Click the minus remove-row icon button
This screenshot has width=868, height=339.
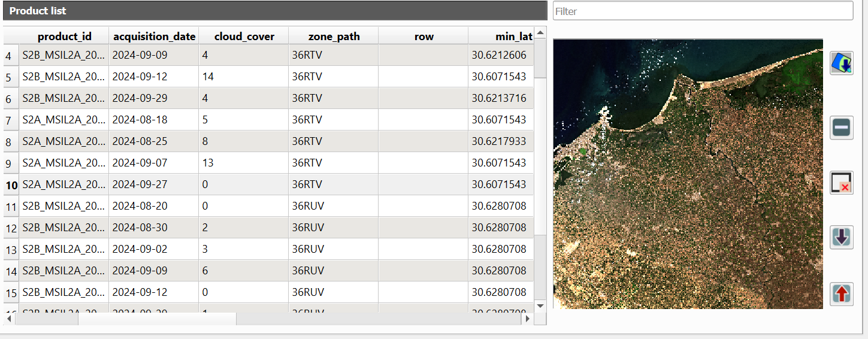coord(841,128)
